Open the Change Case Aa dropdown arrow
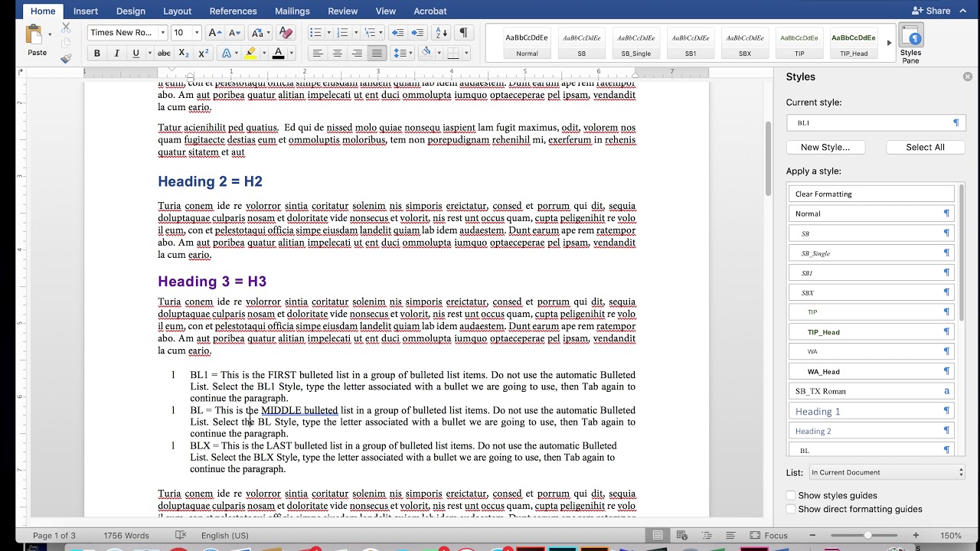 pos(267,33)
